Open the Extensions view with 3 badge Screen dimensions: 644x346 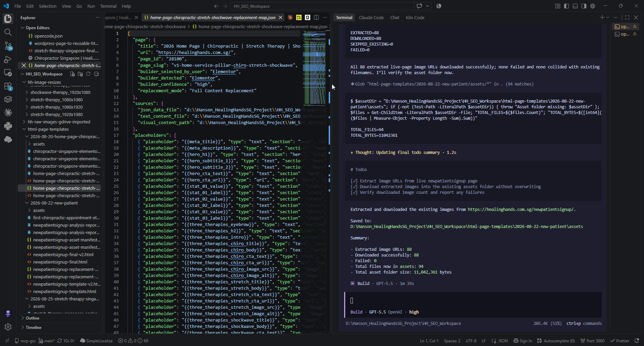pyautogui.click(x=8, y=86)
